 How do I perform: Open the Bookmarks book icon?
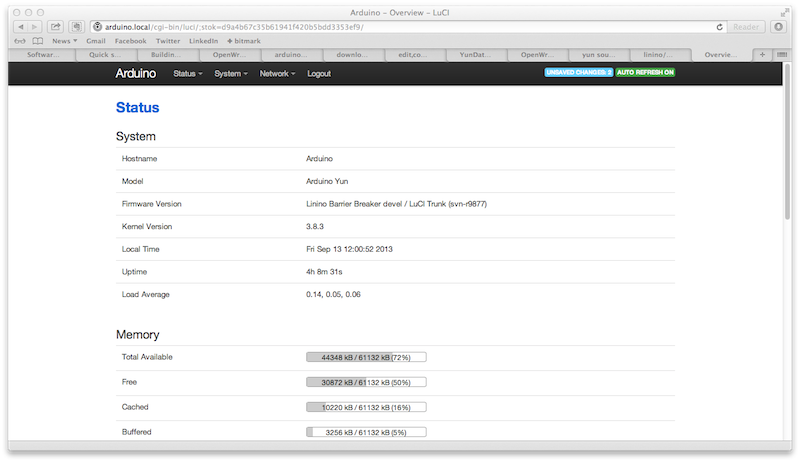click(x=38, y=41)
